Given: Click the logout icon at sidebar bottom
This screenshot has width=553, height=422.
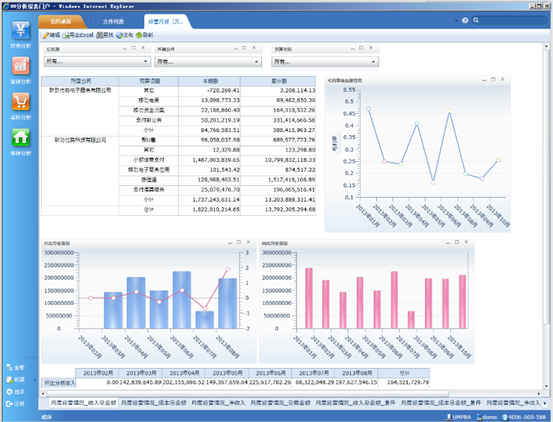Looking at the screenshot, I should point(10,404).
